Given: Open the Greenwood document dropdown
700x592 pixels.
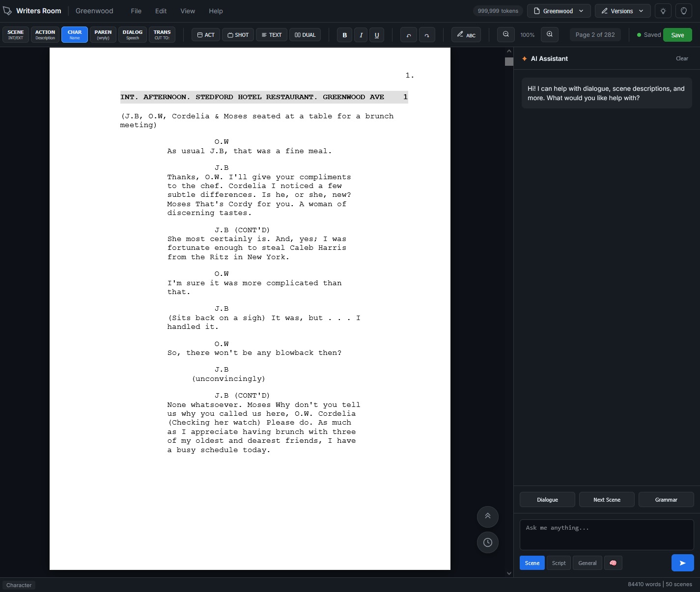Looking at the screenshot, I should click(x=559, y=11).
